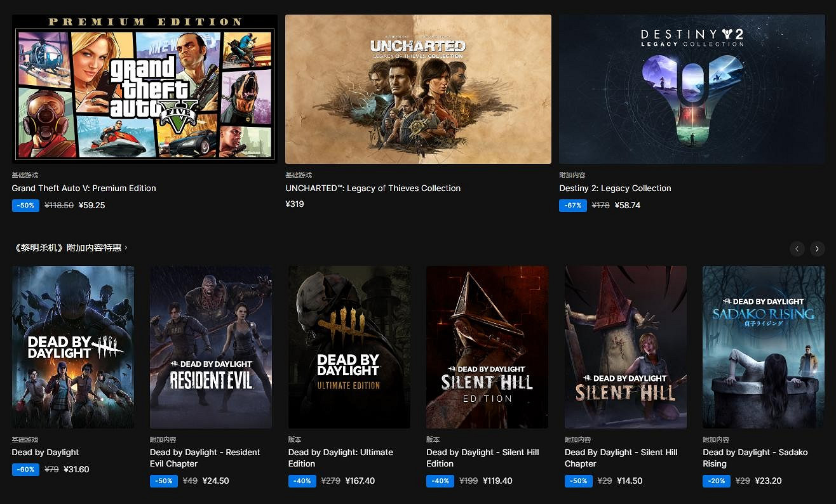Select the Sadako Rising cover art
836x504 pixels.
[763, 347]
